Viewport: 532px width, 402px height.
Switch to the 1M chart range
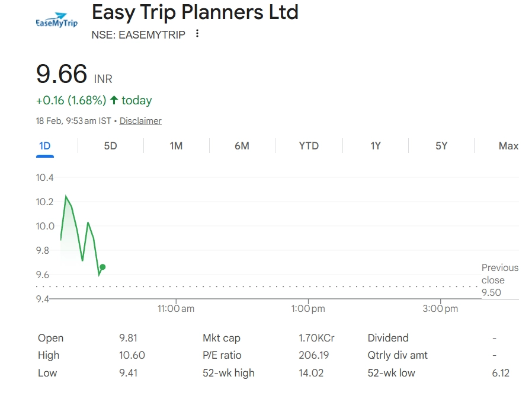(x=176, y=146)
